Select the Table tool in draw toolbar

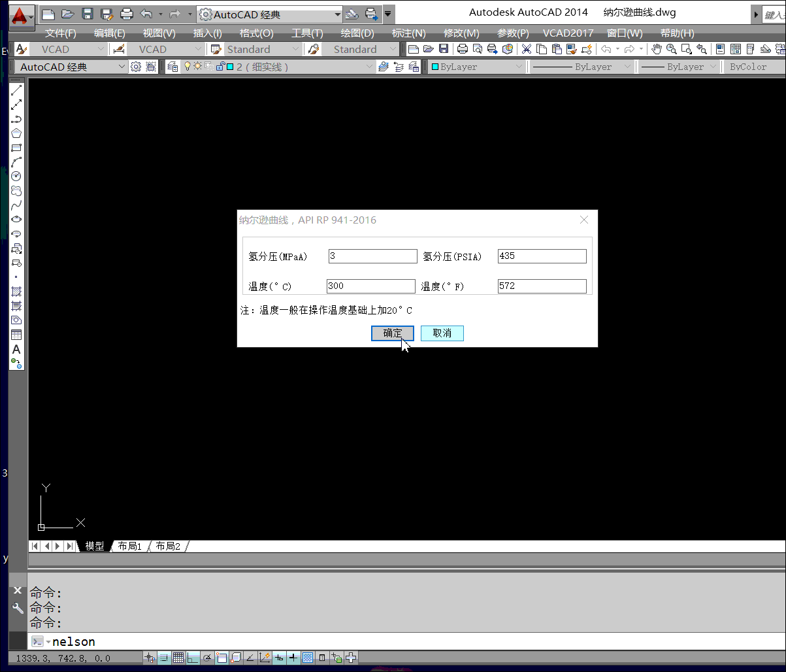16,334
